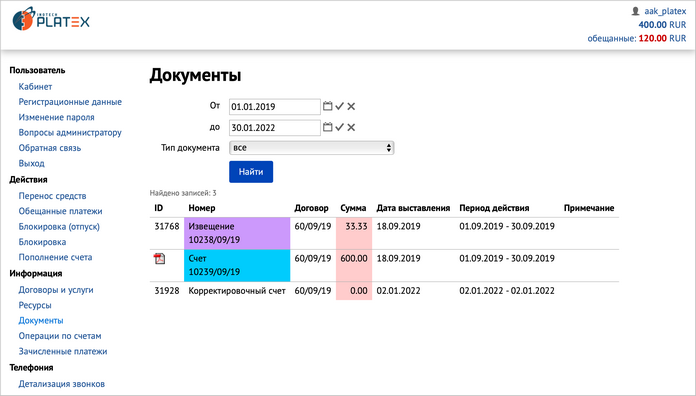Image resolution: width=696 pixels, height=396 pixels.
Task: Click ID 31928 in the table
Action: coord(167,291)
